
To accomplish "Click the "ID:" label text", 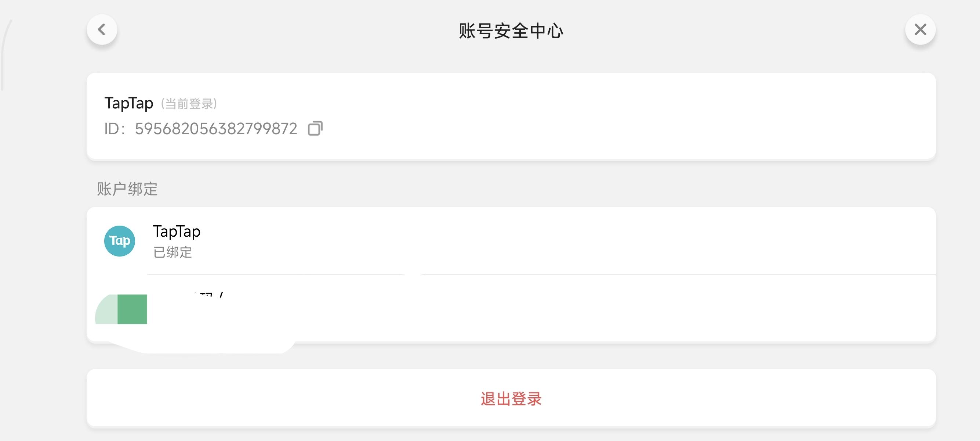I will pos(115,129).
